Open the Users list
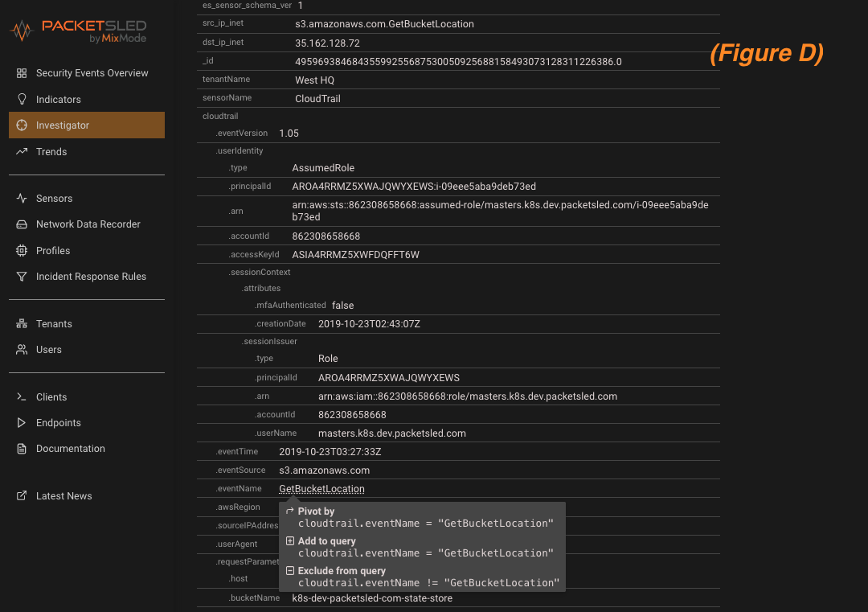This screenshot has height=612, width=868. pos(49,350)
